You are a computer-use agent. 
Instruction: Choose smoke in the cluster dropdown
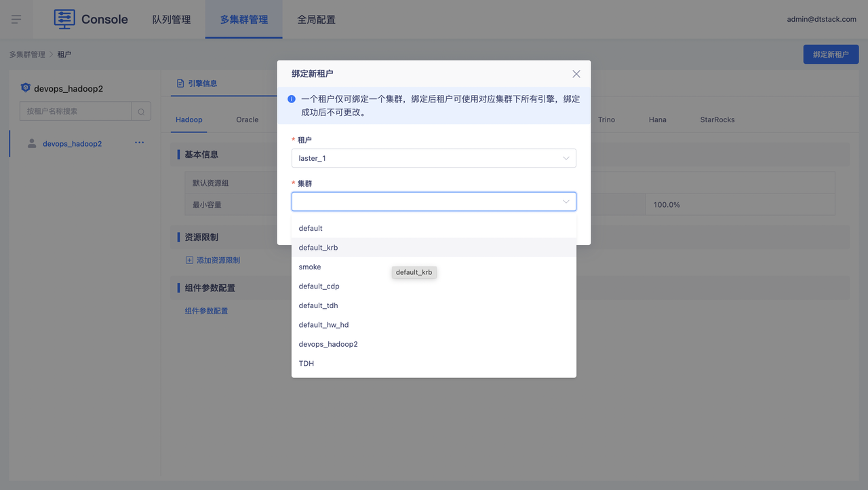click(x=310, y=267)
